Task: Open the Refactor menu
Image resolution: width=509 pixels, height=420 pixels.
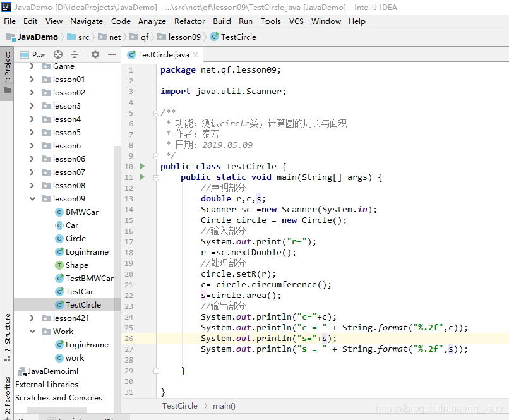Action: click(189, 21)
